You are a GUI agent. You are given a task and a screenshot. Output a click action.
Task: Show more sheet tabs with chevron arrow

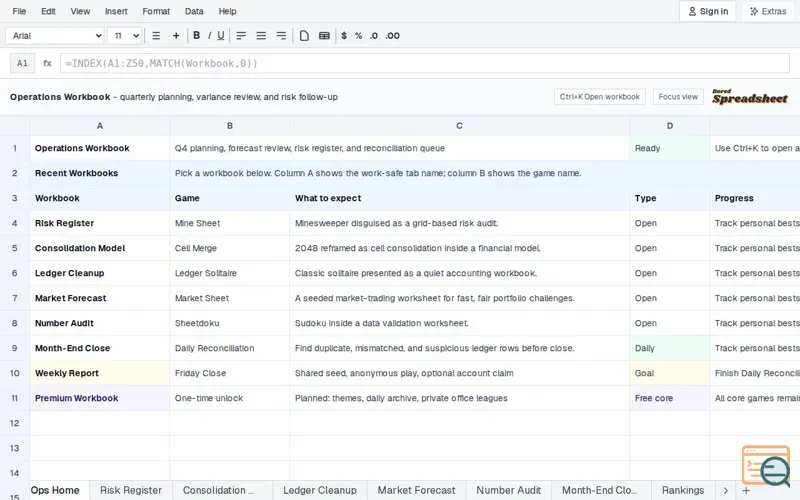pos(726,490)
